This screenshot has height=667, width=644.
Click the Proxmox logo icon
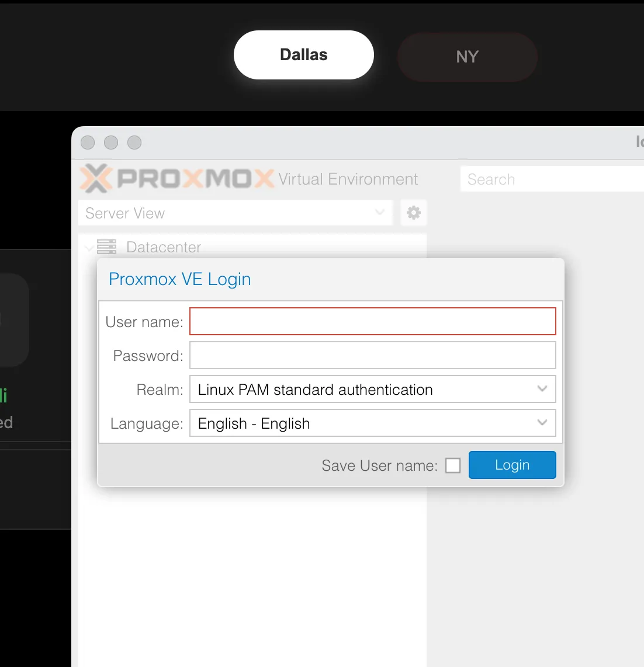coord(95,179)
